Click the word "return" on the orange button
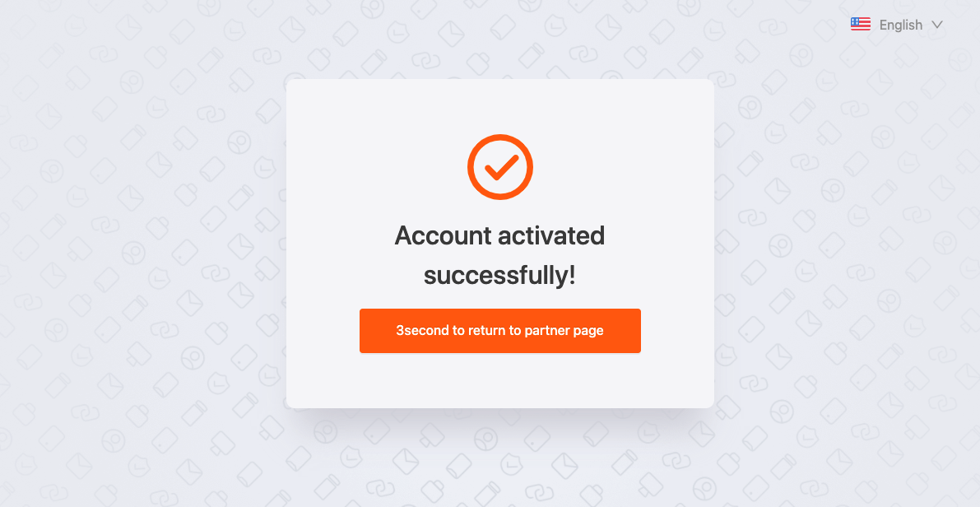Image resolution: width=980 pixels, height=507 pixels. [x=486, y=331]
